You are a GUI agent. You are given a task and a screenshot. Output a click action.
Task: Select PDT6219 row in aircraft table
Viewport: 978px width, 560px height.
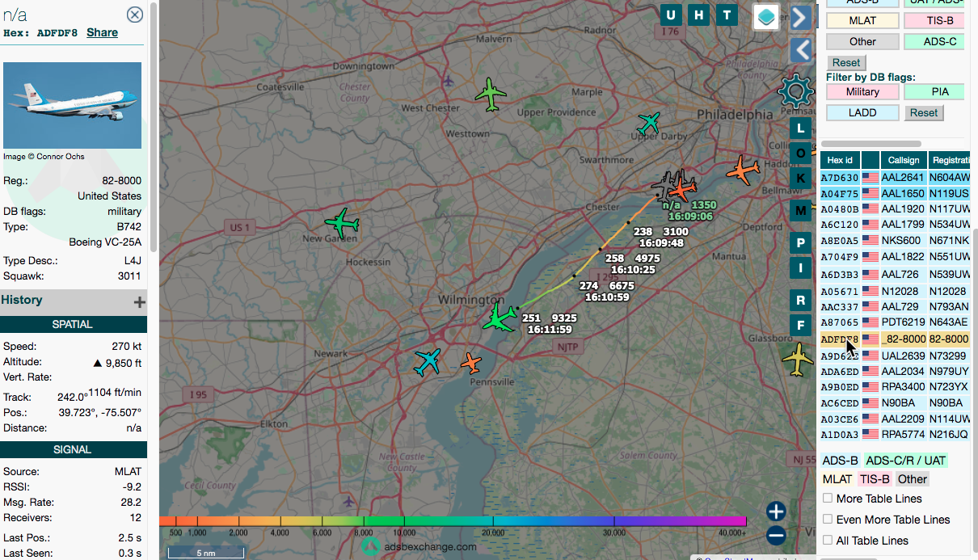coord(896,322)
